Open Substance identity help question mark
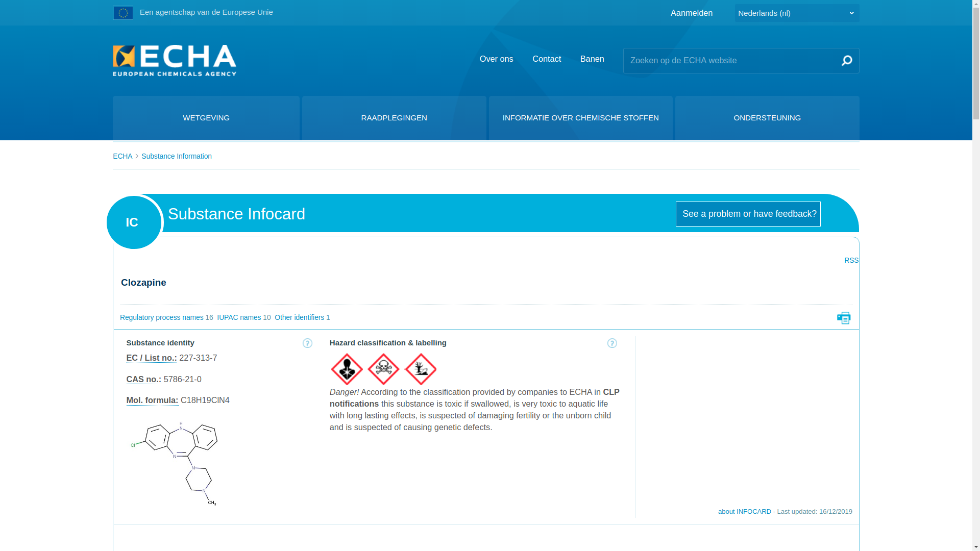 (307, 343)
